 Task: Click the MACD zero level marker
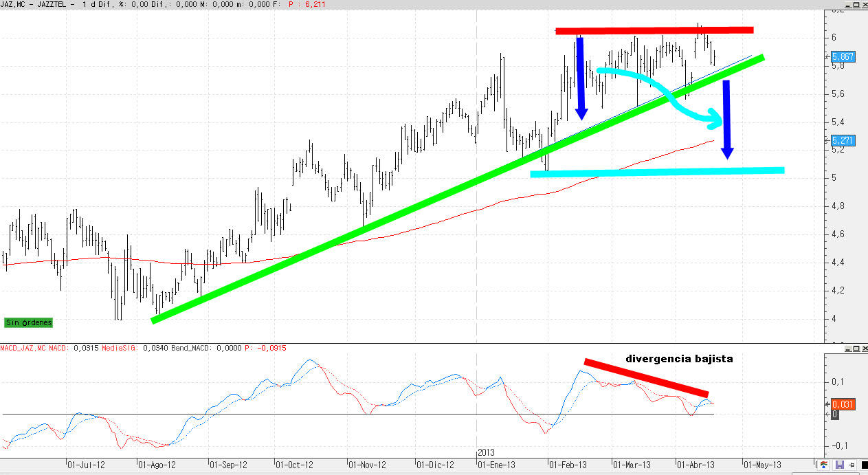point(836,415)
